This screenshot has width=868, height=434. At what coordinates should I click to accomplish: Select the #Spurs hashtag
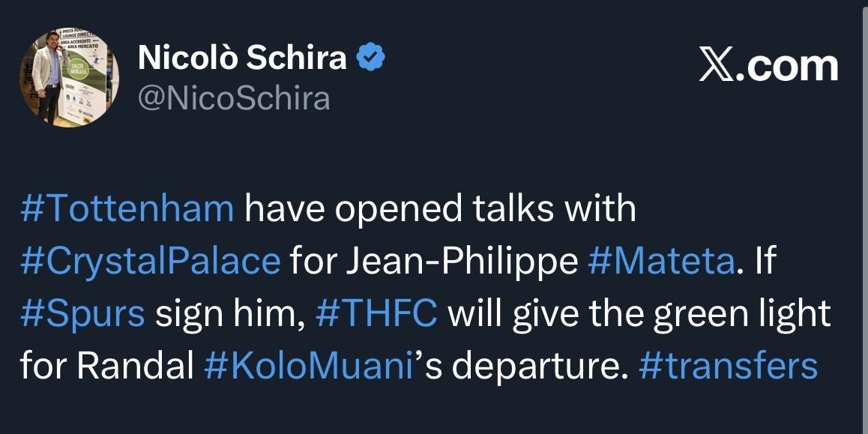(83, 314)
